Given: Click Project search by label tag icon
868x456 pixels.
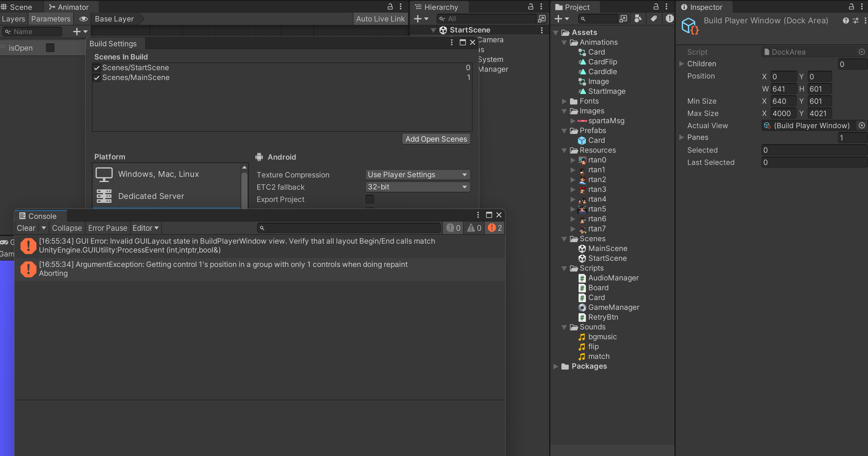Looking at the screenshot, I should click(x=654, y=19).
